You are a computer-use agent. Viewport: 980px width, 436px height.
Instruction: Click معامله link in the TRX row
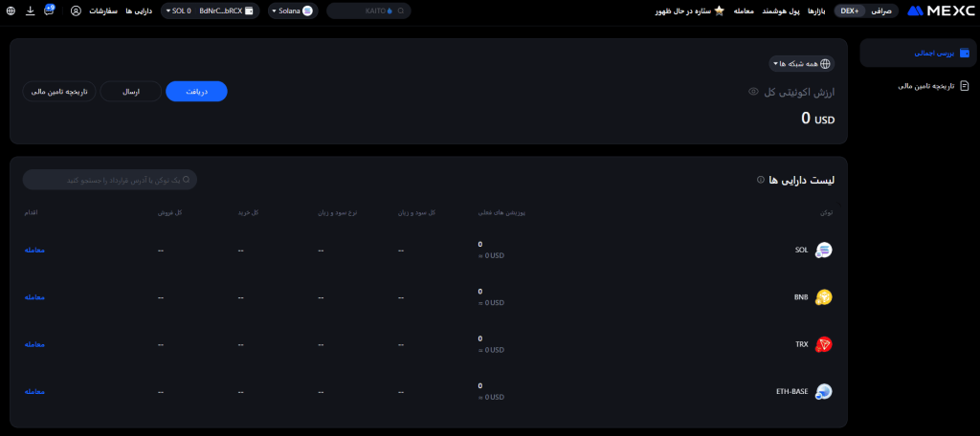click(34, 345)
